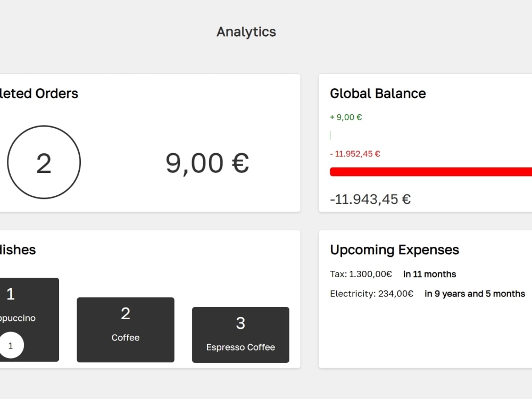Viewport: 532px width, 399px height.
Task: Click the dishes card heading
Action: click(x=18, y=250)
